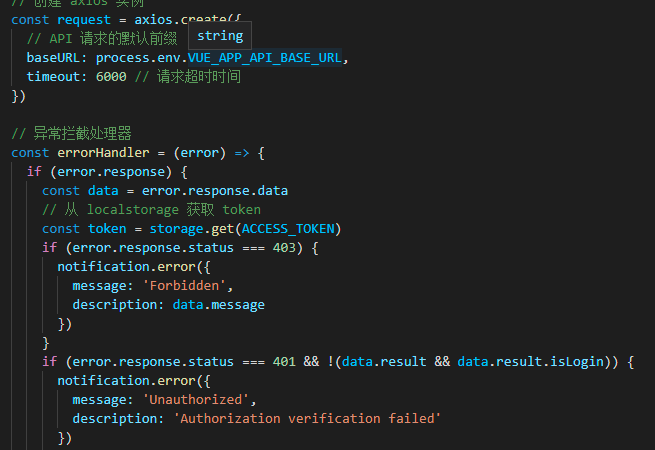The width and height of the screenshot is (655, 450).
Task: Click the 请求超时时间 comment
Action: (198, 76)
